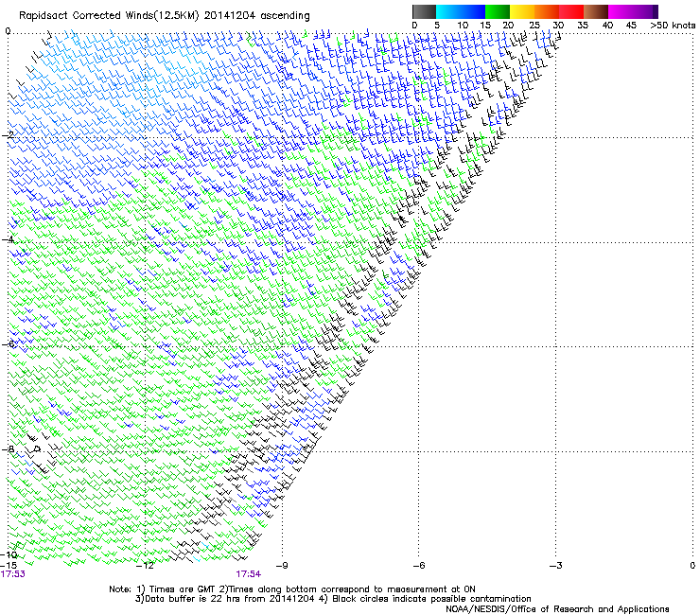Click the '-4' latitude axis label
This screenshot has width=700, height=615.
click(8, 239)
